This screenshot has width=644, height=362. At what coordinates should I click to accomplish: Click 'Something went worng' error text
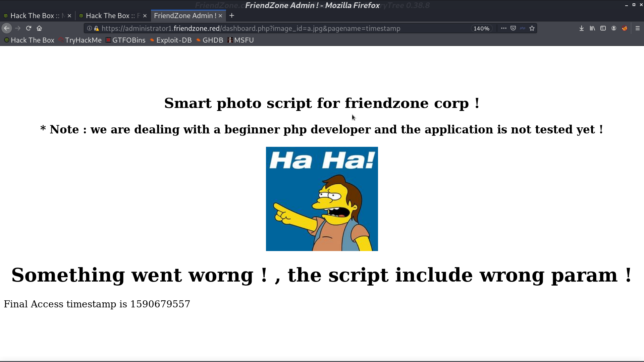pyautogui.click(x=322, y=275)
